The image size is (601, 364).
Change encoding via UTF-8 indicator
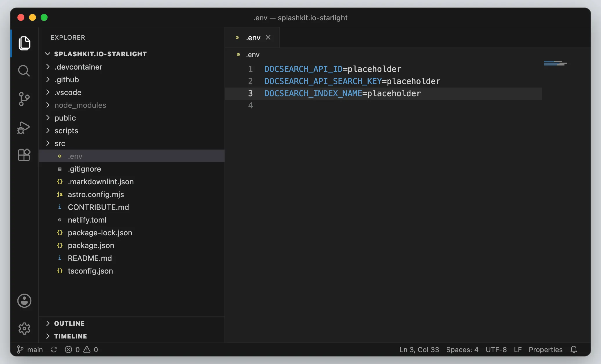[x=496, y=350]
